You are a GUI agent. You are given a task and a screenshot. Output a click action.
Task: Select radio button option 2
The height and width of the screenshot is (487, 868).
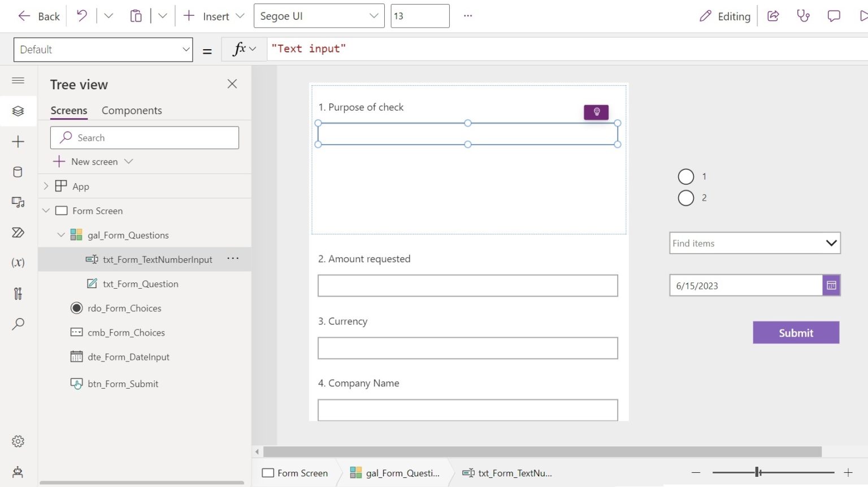pyautogui.click(x=685, y=198)
